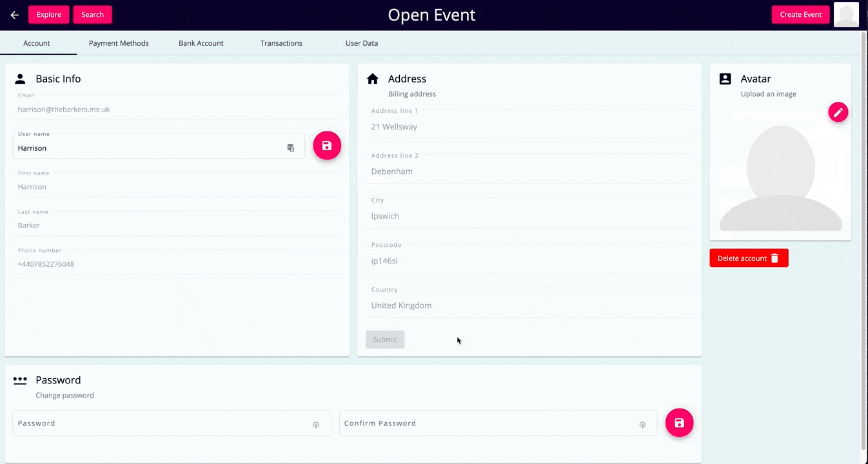Click the Change password subtitle
Viewport: 868px width, 464px height.
[x=64, y=396]
